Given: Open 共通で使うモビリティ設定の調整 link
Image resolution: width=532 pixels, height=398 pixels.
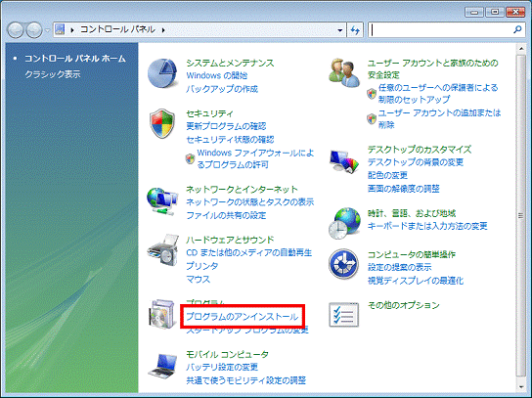Looking at the screenshot, I should [x=246, y=380].
